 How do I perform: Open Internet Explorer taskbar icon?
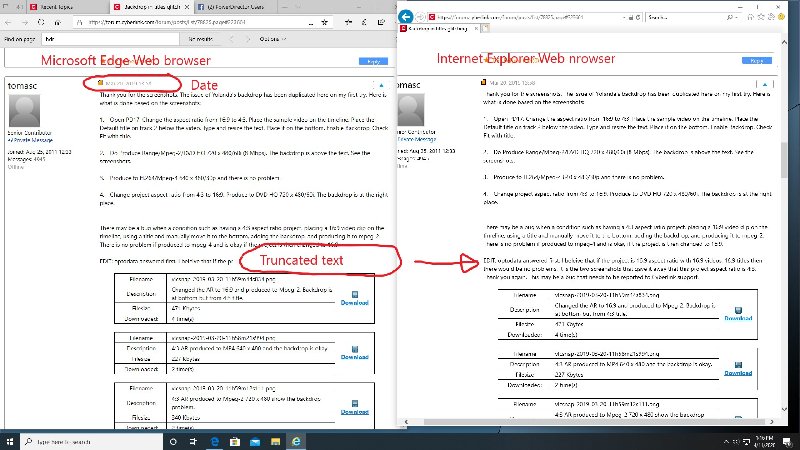(296, 441)
